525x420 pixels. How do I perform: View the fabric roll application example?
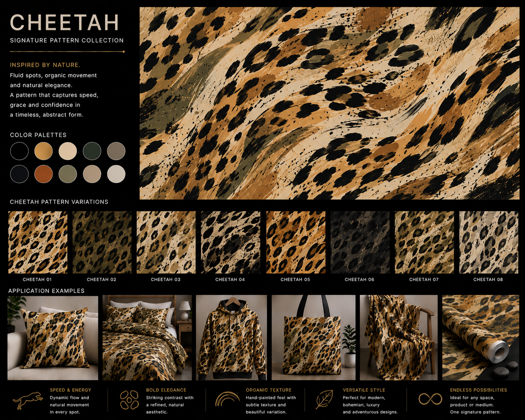481,338
